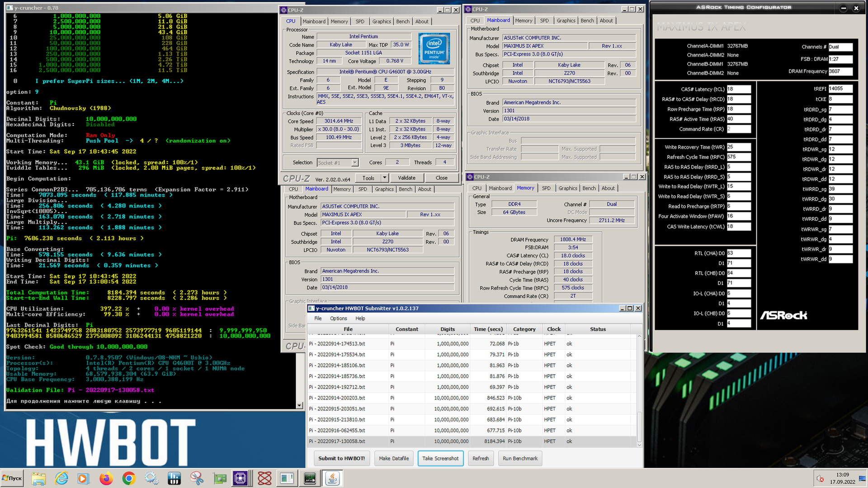Click the HWBOT Submitter vertical scrollbar
Screen dimensions: 868x488
tap(639, 391)
